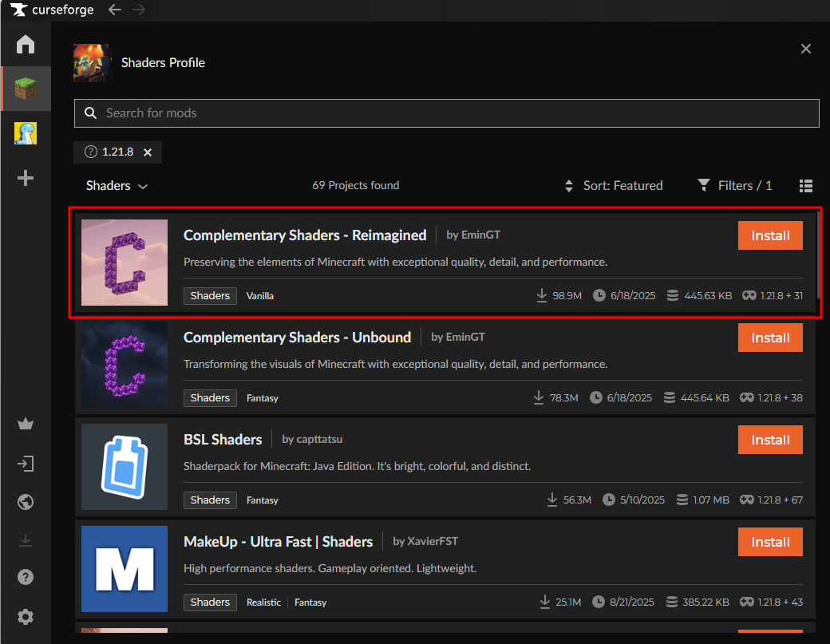
Task: Click the sort arrows icon
Action: coord(569,186)
